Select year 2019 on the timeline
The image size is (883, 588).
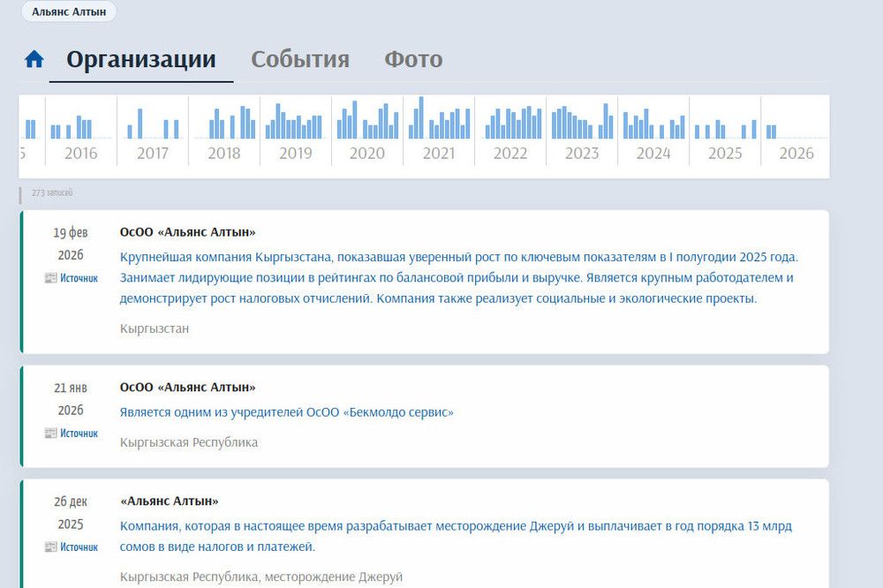(295, 153)
